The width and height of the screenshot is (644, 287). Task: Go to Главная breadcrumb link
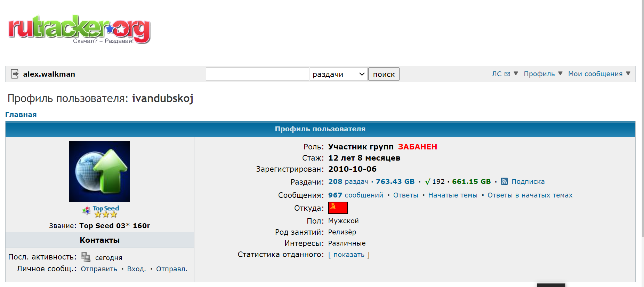(21, 115)
